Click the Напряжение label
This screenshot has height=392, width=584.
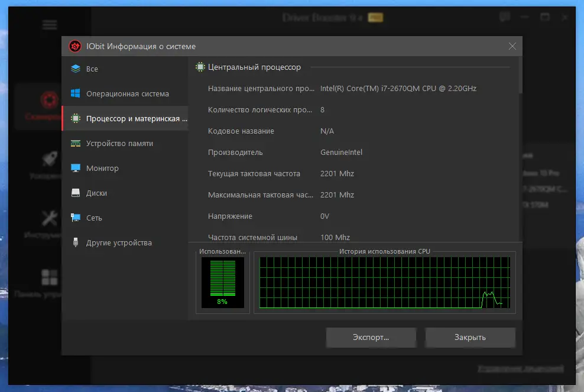(230, 216)
